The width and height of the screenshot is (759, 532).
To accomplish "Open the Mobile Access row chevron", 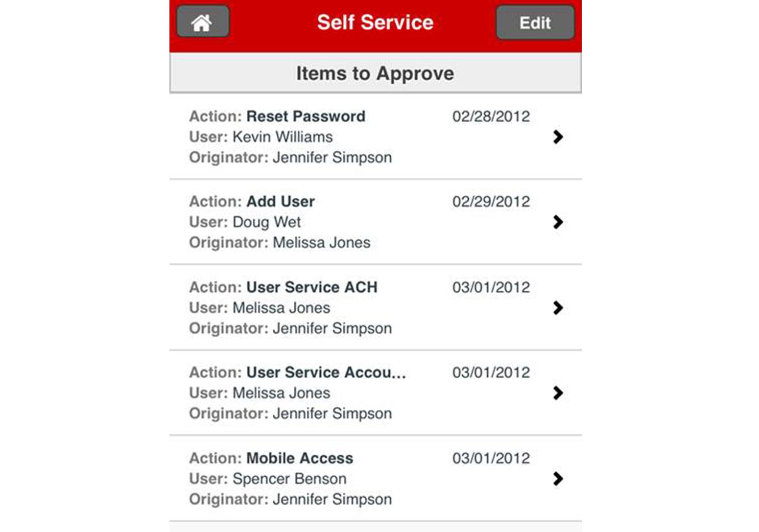I will coord(558,479).
